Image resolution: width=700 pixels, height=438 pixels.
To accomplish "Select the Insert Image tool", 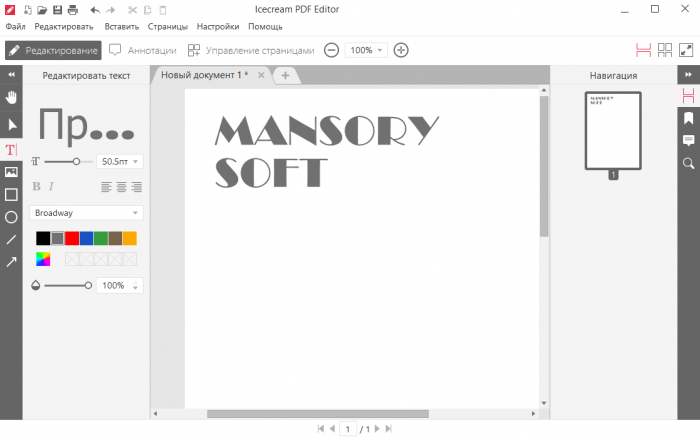I will coord(11,172).
